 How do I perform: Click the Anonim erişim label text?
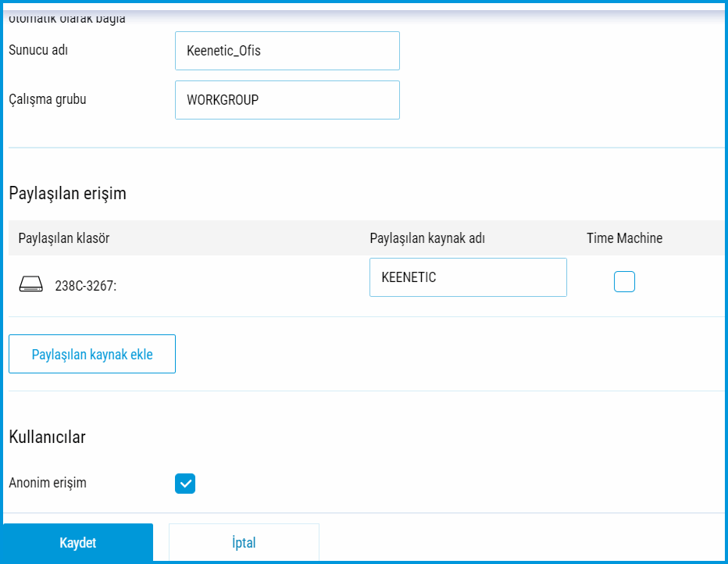(48, 483)
